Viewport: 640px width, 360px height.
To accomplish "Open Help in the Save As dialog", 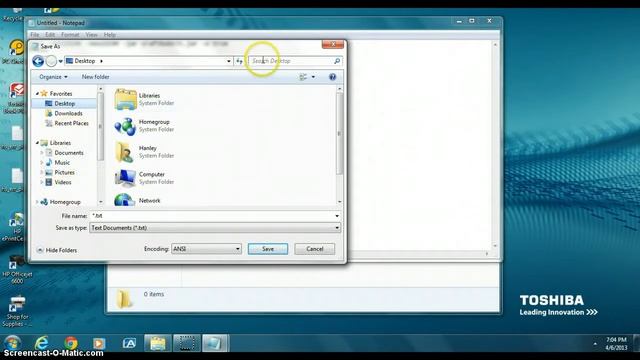I will tap(333, 77).
